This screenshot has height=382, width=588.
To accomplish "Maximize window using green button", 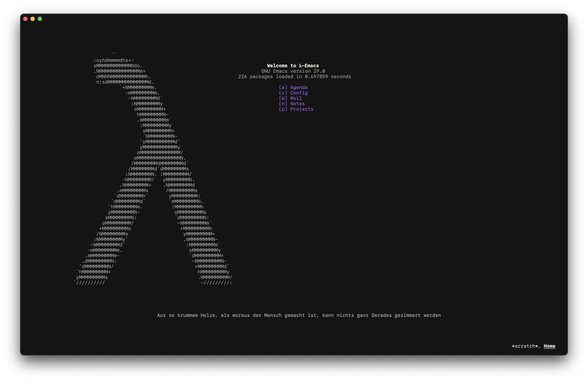I will coord(40,19).
